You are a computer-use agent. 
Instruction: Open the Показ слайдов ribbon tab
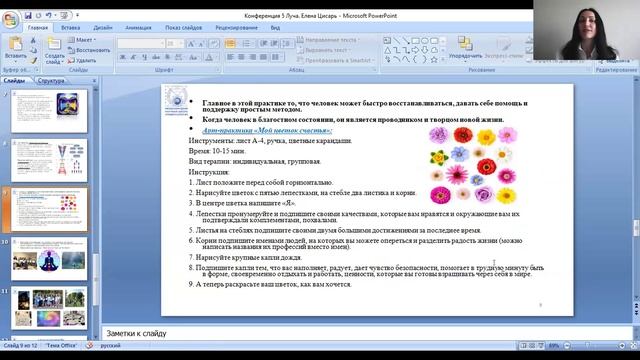[183, 28]
